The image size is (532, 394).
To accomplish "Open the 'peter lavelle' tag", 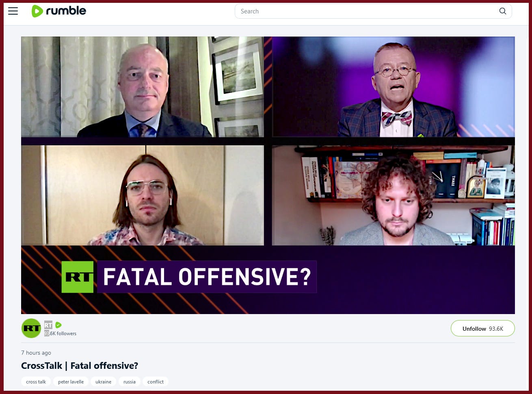I will 71,382.
